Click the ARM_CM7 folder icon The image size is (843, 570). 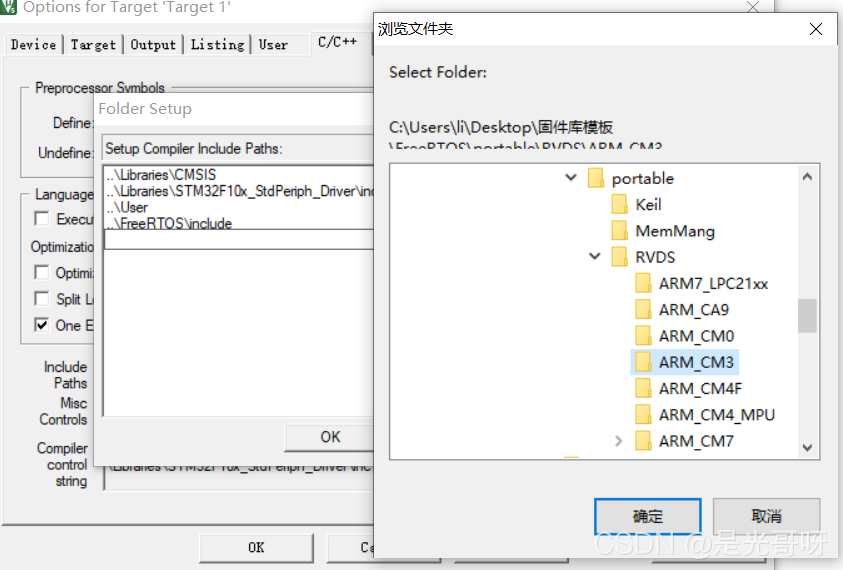point(643,441)
